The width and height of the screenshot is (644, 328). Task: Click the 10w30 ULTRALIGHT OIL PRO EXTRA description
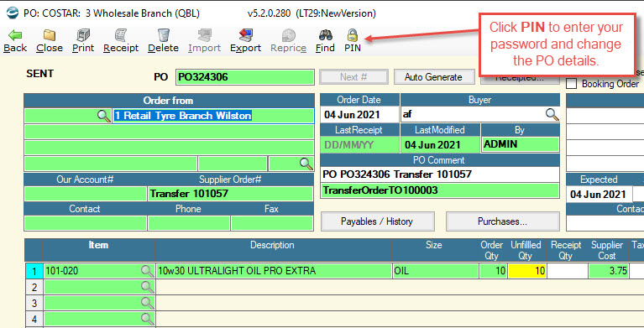pos(274,271)
